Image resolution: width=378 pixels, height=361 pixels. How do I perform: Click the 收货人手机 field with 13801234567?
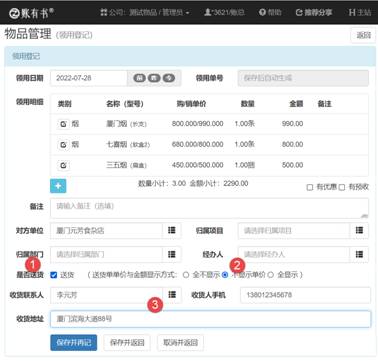pos(305,295)
